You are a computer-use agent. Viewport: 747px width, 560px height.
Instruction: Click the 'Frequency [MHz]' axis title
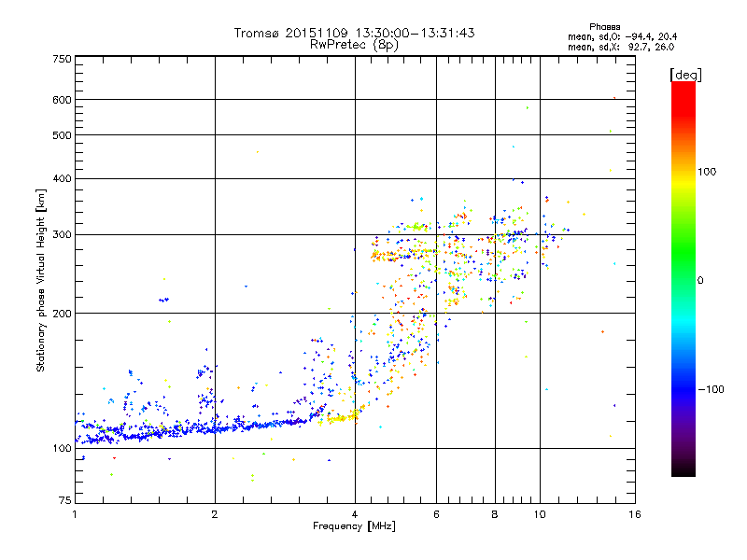coord(354,526)
